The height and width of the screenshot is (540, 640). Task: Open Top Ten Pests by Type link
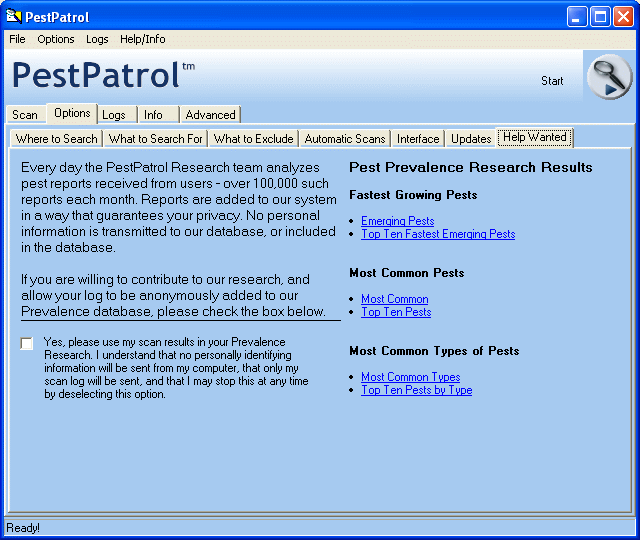(x=417, y=390)
